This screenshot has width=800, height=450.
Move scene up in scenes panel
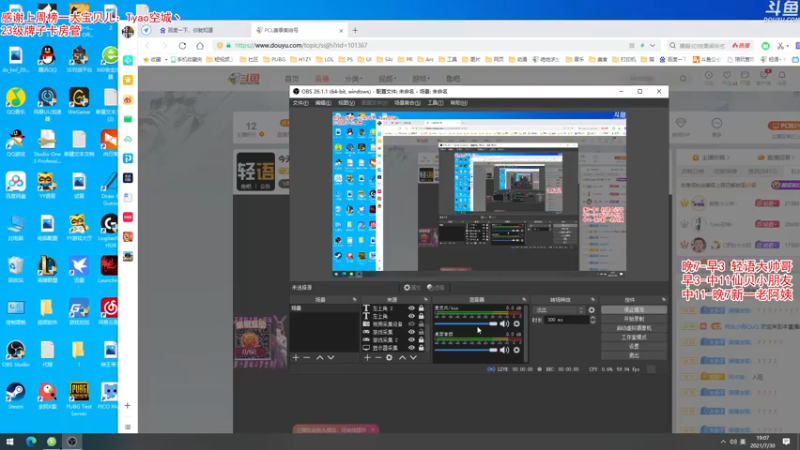pos(320,358)
